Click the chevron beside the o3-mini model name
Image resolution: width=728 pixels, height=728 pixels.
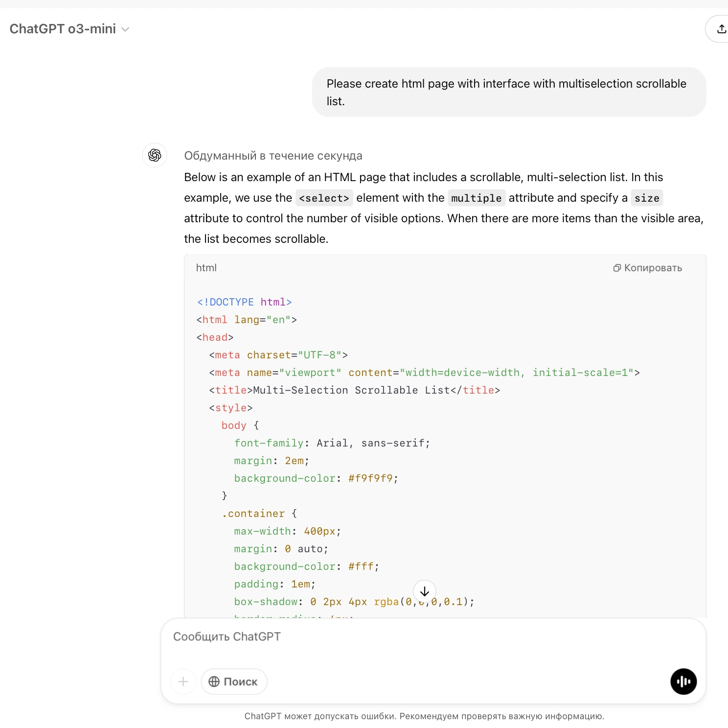pyautogui.click(x=125, y=29)
